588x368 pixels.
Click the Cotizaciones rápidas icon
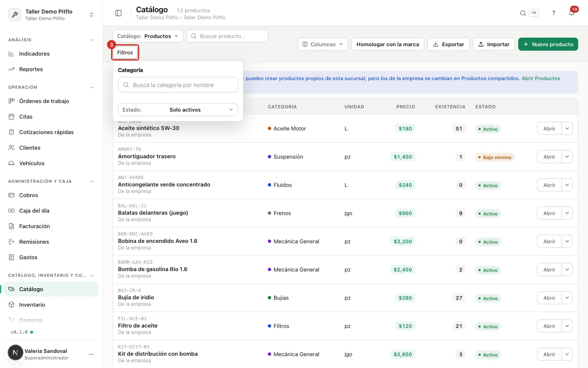(11, 132)
